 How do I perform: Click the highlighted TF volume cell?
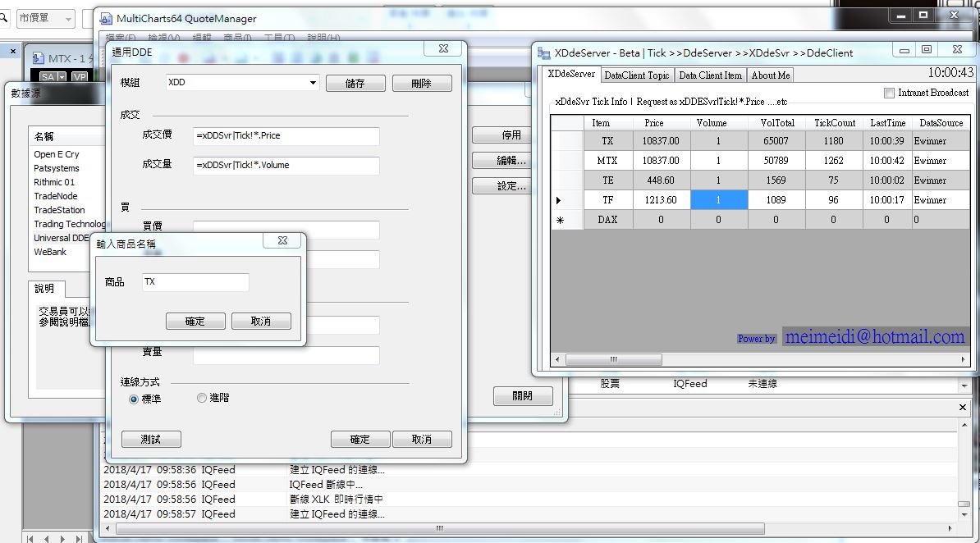coord(719,200)
